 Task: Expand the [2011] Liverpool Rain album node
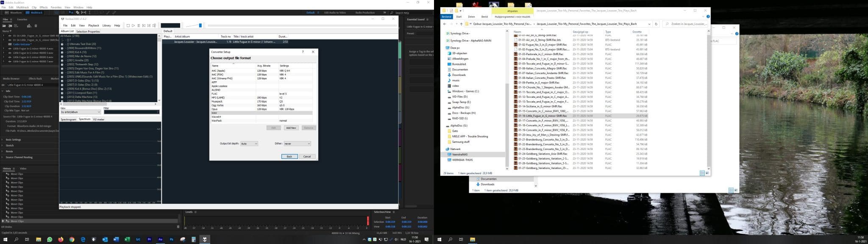tap(63, 93)
